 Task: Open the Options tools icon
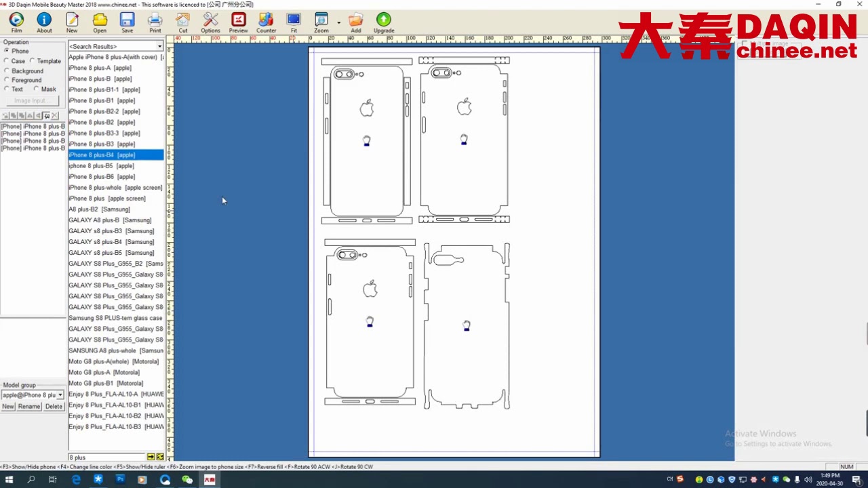click(x=210, y=22)
